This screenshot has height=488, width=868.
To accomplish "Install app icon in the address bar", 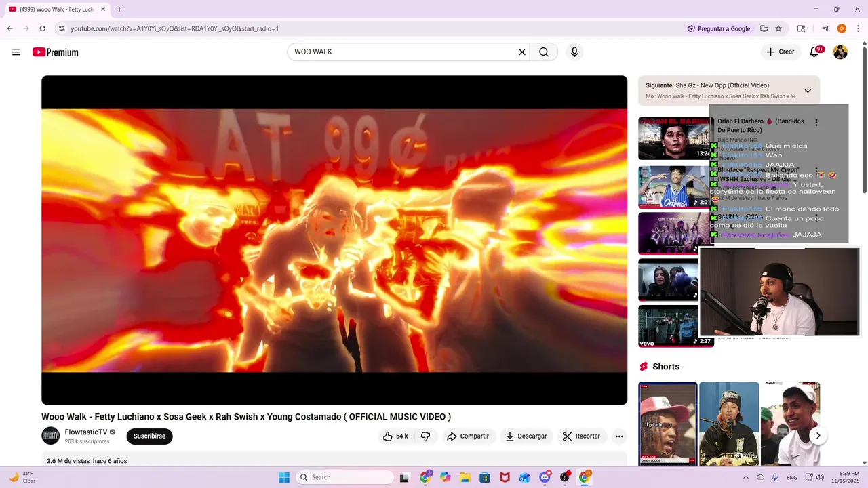I will 764,28.
